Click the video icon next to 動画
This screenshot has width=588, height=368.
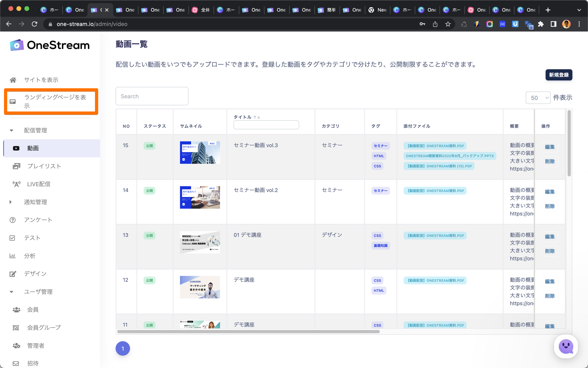tap(16, 148)
